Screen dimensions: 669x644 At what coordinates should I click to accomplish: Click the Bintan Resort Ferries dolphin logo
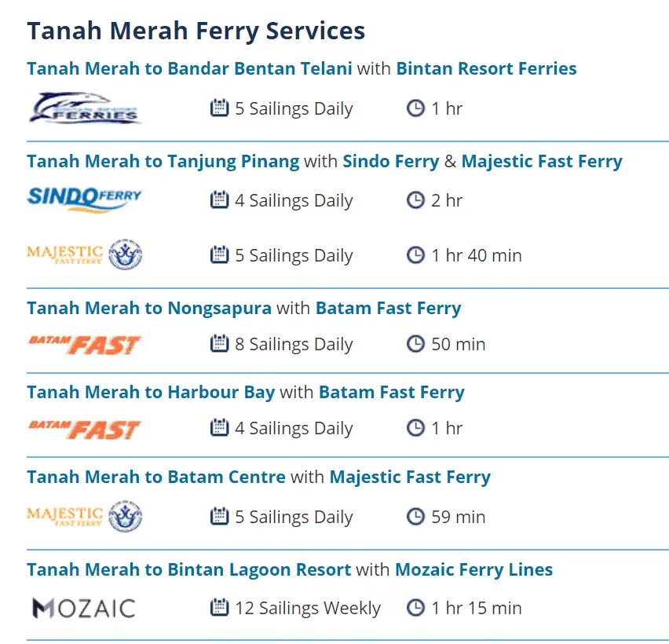(85, 108)
